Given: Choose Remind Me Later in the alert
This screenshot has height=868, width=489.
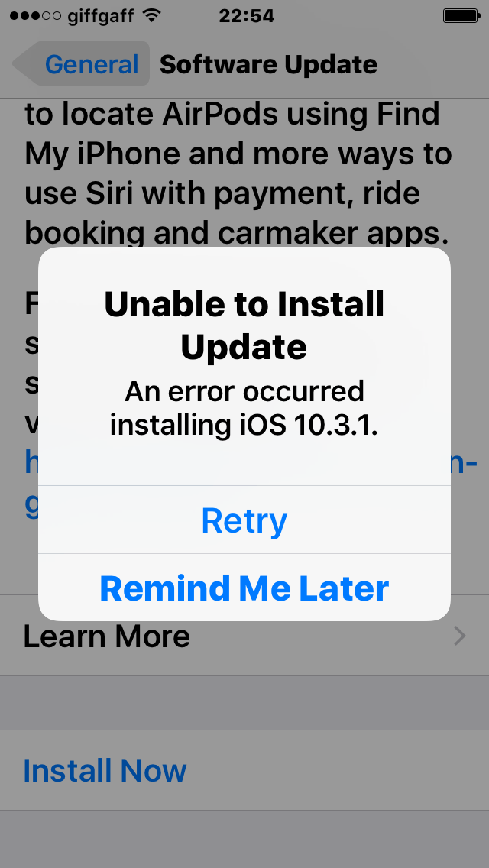Looking at the screenshot, I should pyautogui.click(x=244, y=588).
